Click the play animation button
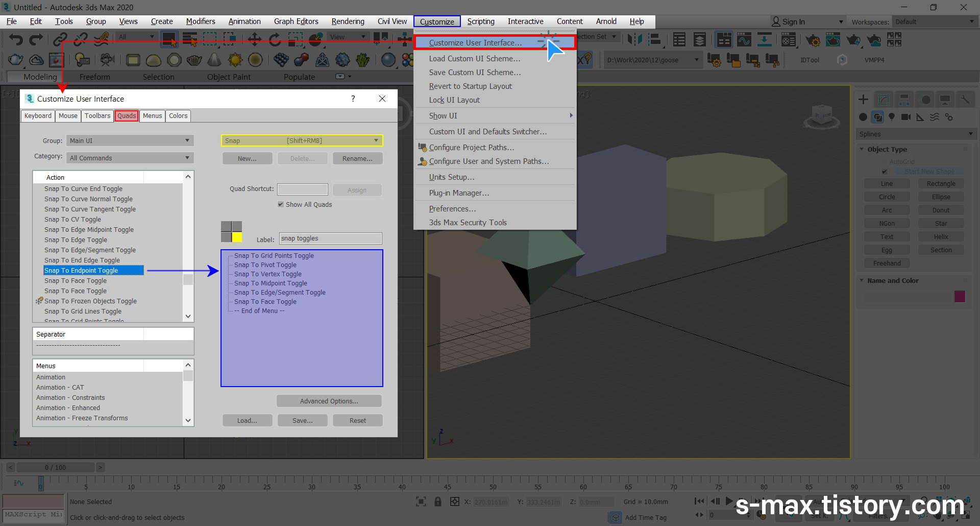The image size is (980, 526). coord(729,501)
